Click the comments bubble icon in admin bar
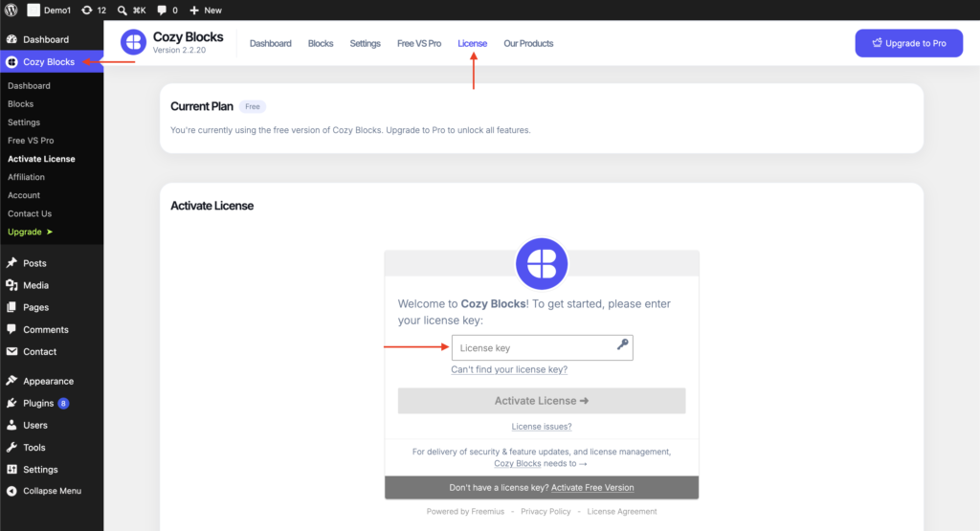 click(x=162, y=10)
